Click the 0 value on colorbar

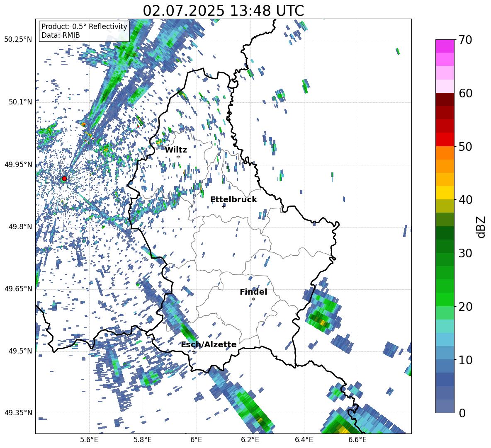[462, 413]
